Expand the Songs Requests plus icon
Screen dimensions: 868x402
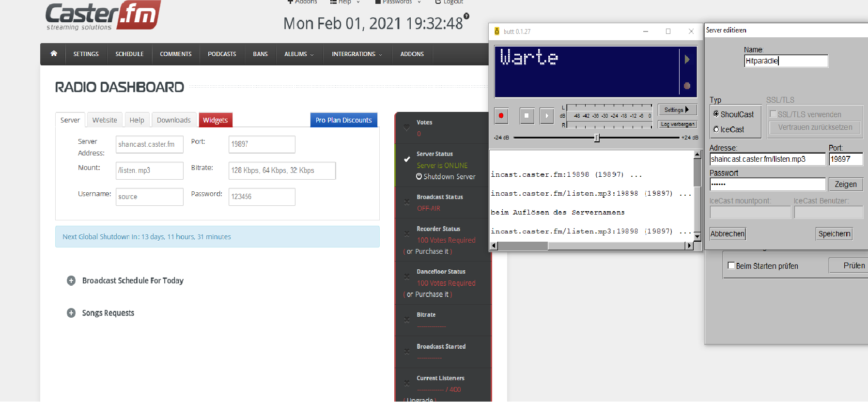pos(71,313)
